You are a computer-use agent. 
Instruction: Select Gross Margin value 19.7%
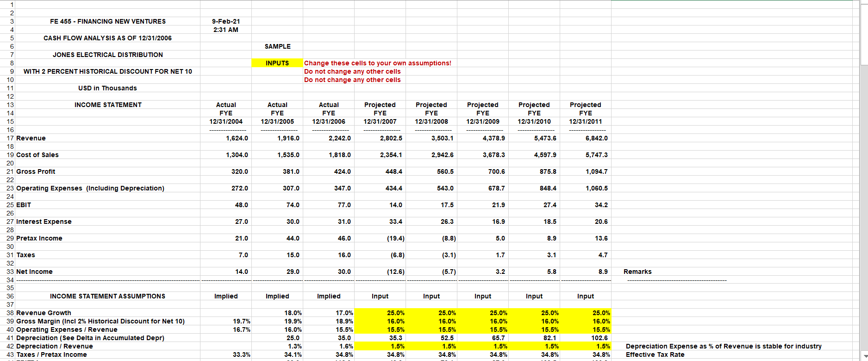click(x=242, y=321)
